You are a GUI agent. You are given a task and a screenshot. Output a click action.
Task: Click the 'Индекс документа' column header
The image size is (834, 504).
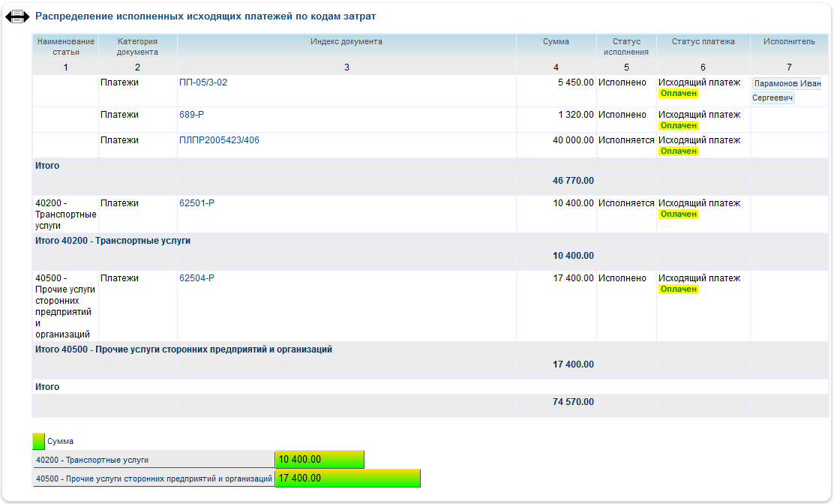[346, 42]
